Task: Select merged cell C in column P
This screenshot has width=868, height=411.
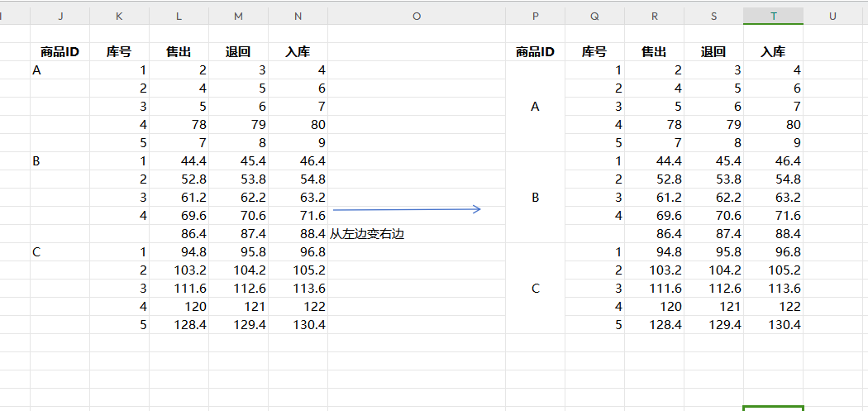Action: pos(535,289)
